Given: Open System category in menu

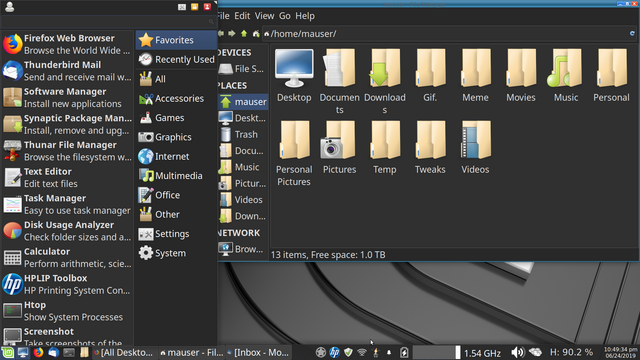Looking at the screenshot, I should pyautogui.click(x=176, y=253).
